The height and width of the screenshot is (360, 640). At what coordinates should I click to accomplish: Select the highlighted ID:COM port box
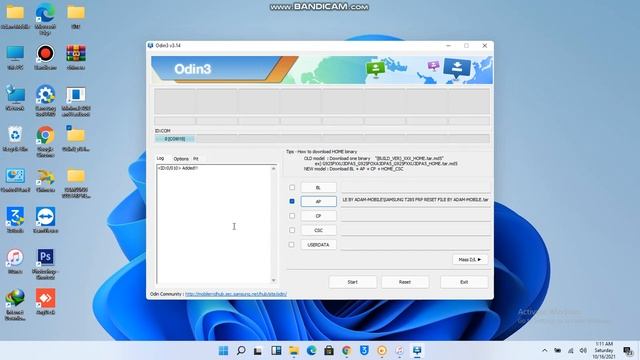pyautogui.click(x=175, y=139)
